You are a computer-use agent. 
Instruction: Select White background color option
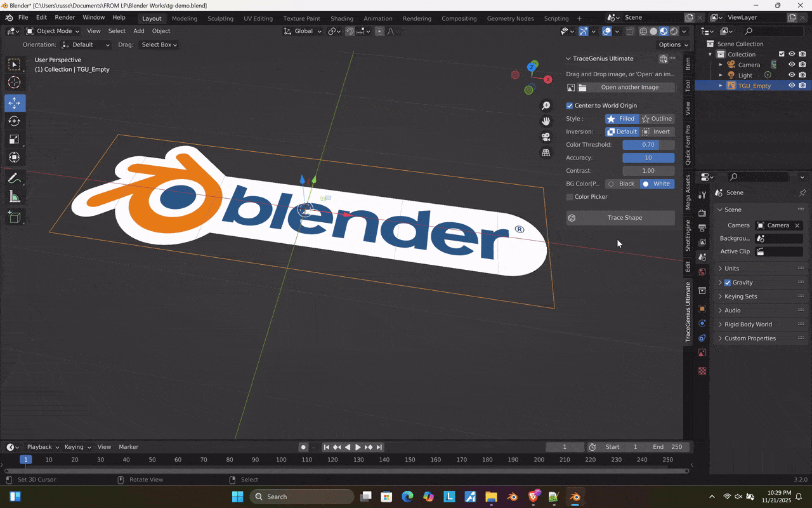point(657,184)
